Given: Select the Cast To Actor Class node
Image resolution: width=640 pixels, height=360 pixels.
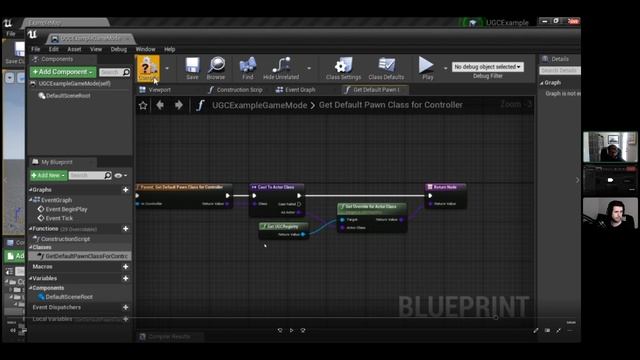Looking at the screenshot, I should 276,200.
